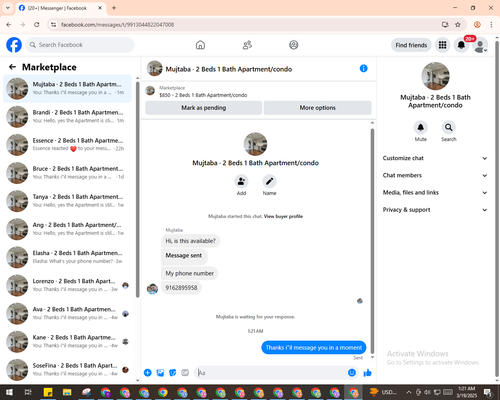Screen dimensions: 500x400
Task: Click the More options button
Action: click(x=317, y=108)
